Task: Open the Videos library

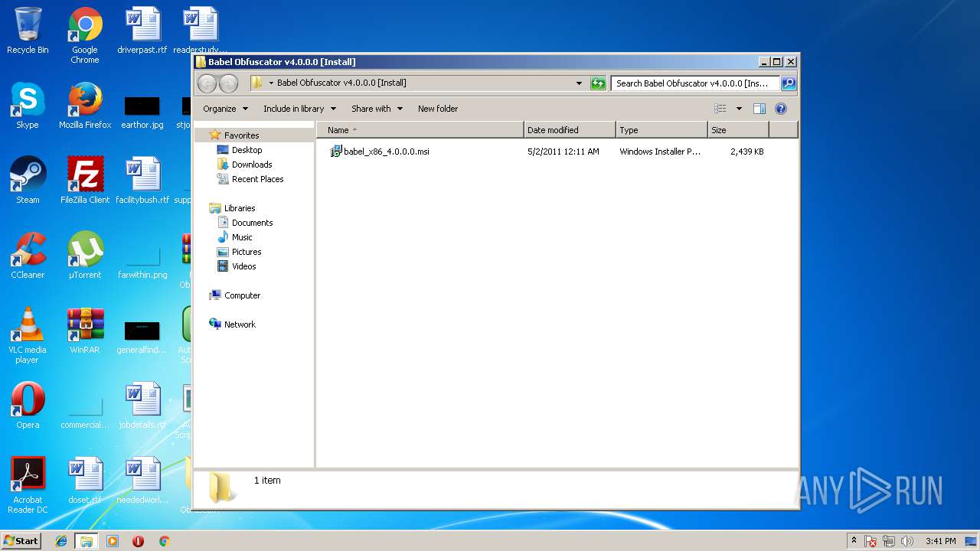Action: point(243,266)
